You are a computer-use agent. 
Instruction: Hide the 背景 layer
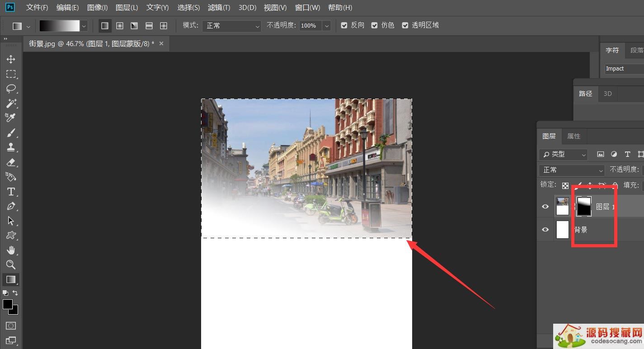[x=545, y=230]
